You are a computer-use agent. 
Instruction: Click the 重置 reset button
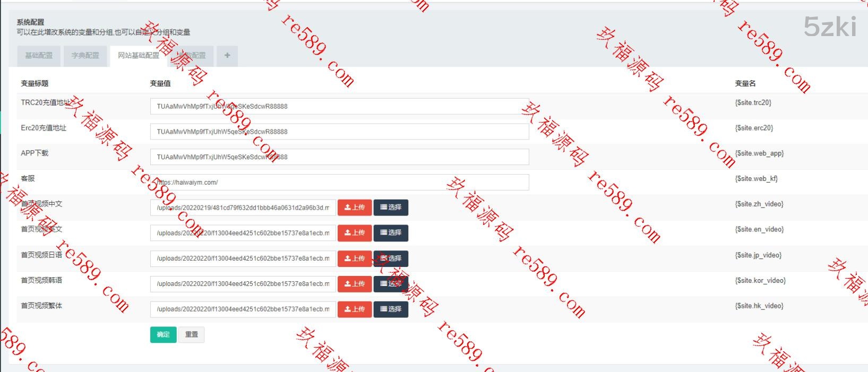[x=191, y=334]
